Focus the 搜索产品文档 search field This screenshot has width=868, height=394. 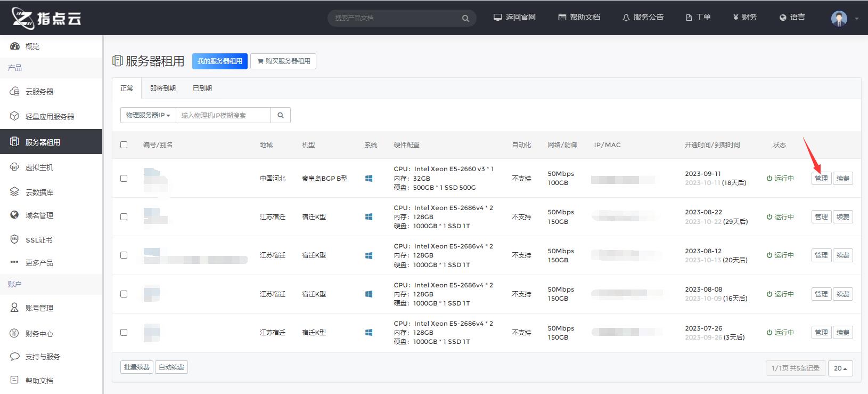pyautogui.click(x=394, y=18)
